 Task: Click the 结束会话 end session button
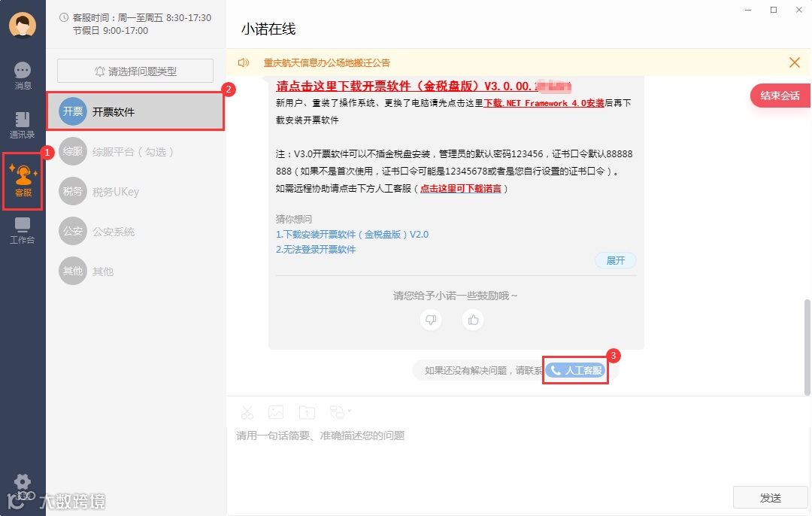(x=780, y=96)
